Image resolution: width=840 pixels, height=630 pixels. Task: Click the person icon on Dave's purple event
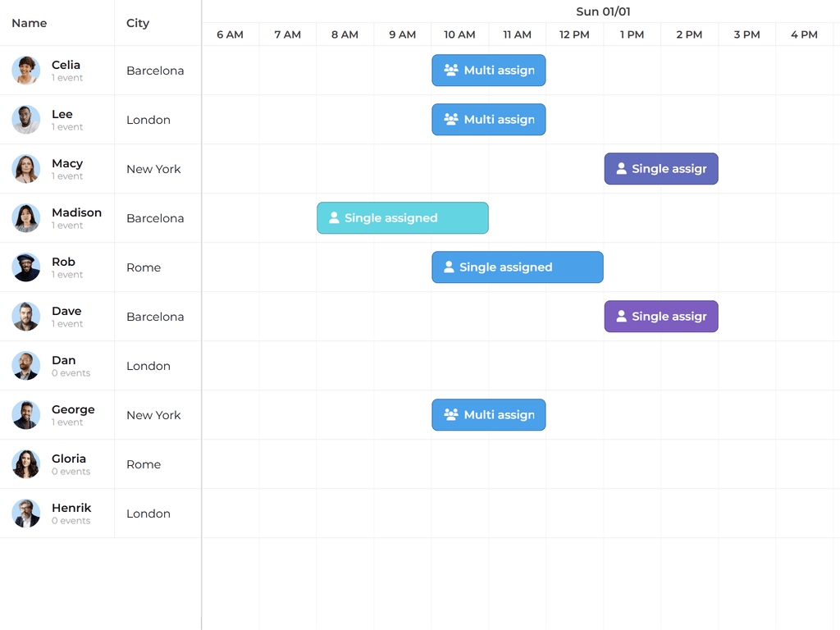(621, 317)
